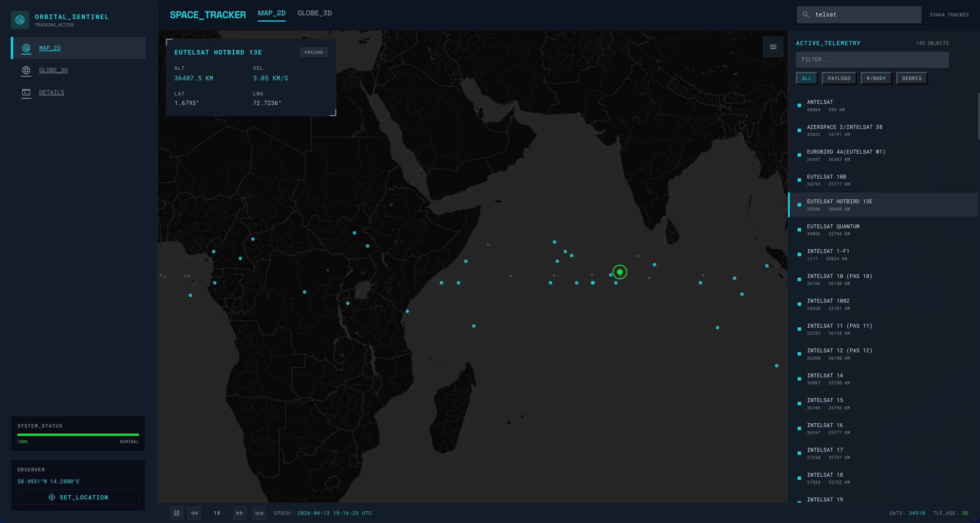Filter objects by DEBRIS
The image size is (980, 523).
pos(912,78)
